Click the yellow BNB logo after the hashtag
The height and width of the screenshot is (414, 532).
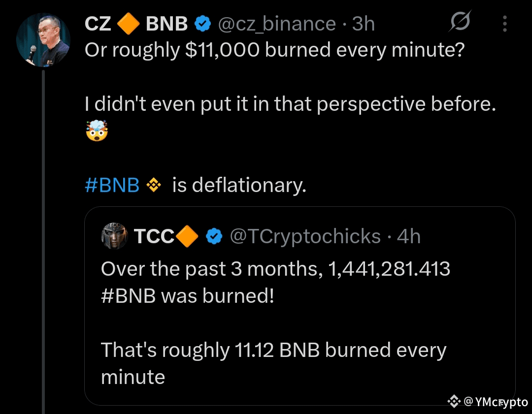coord(154,185)
